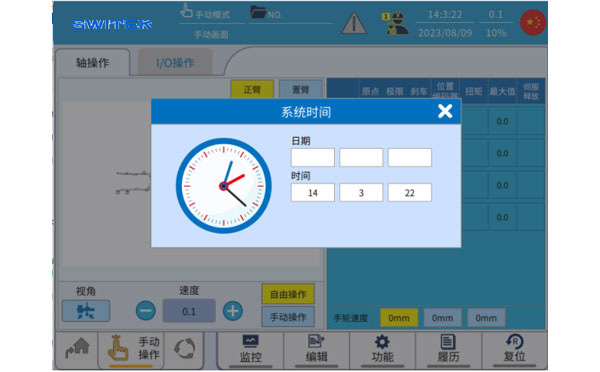Screen dimensions: 600x372
Task: Click the cycle arrows auto mode icon
Action: pyautogui.click(x=184, y=349)
